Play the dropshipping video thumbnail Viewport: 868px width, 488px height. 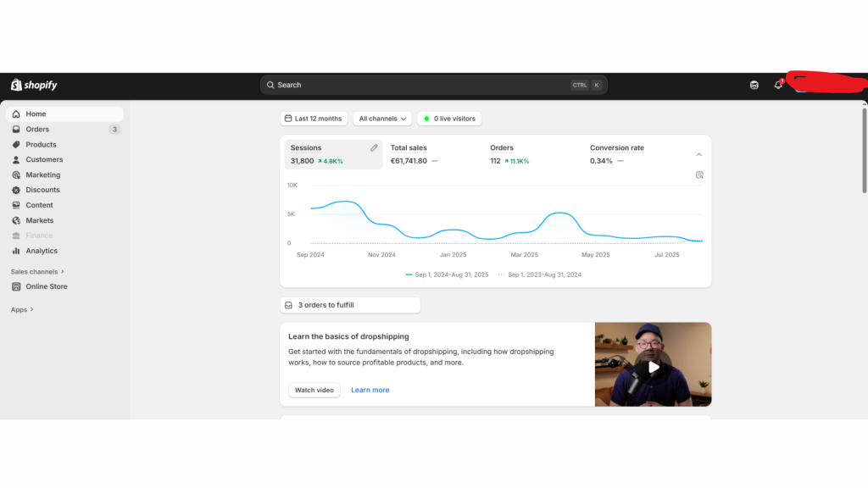[x=653, y=367]
